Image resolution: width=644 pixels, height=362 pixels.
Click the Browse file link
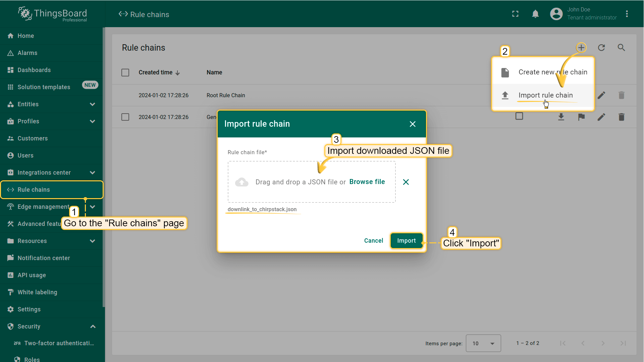coord(367,182)
